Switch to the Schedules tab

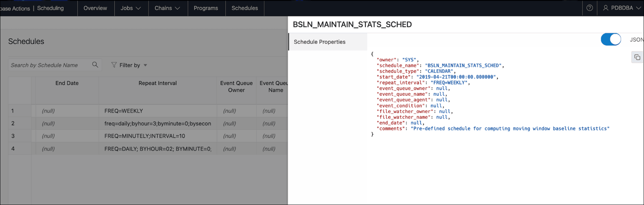point(245,8)
